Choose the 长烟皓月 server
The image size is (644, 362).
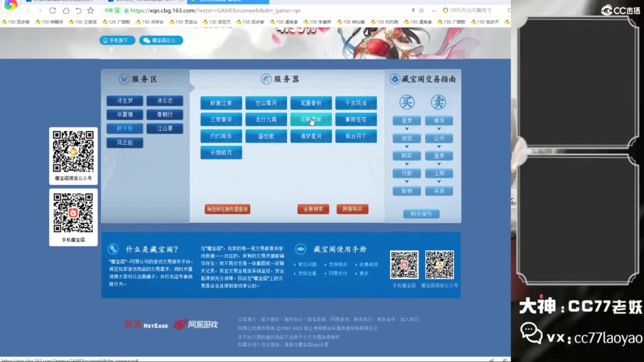click(x=221, y=152)
